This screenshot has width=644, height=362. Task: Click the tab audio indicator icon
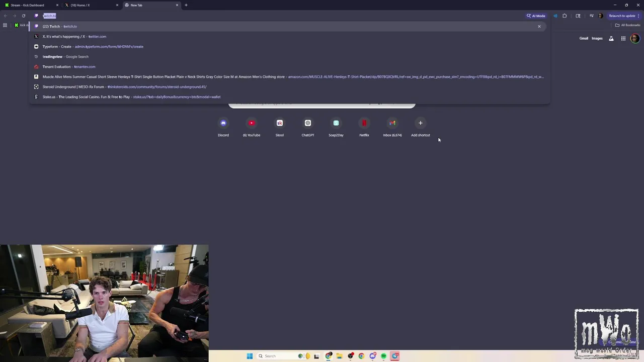click(x=555, y=16)
